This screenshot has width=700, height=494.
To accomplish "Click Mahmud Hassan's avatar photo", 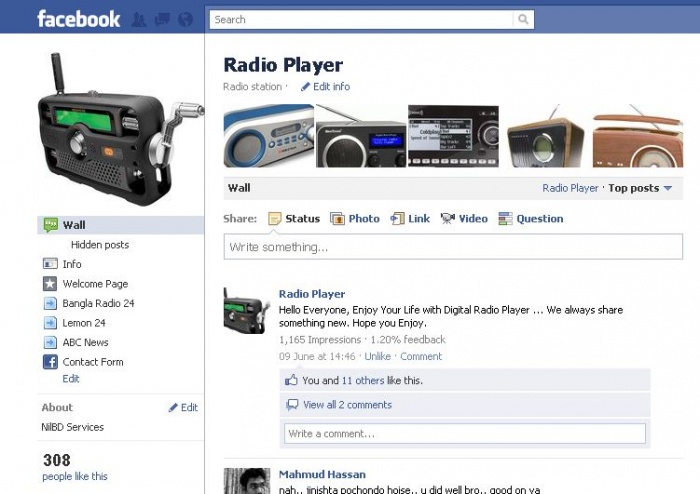I will 247,481.
